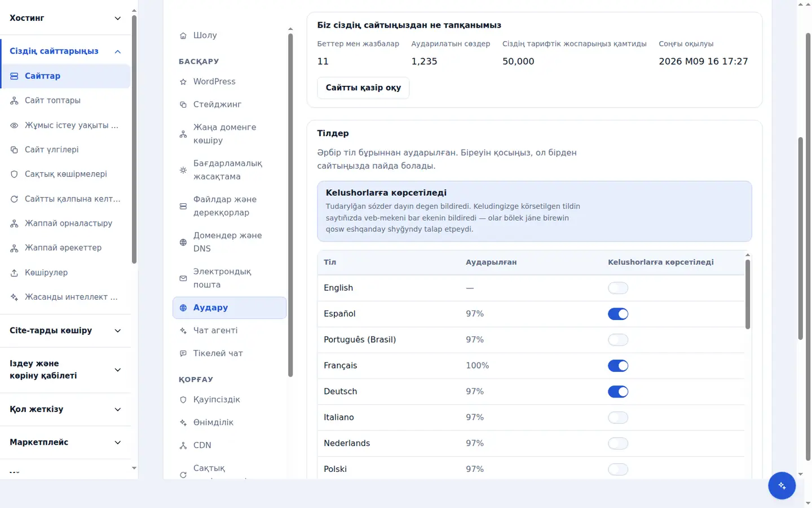Viewport: 812px width, 508px height.
Task: Click the Стейджинг copy icon
Action: [x=183, y=104]
